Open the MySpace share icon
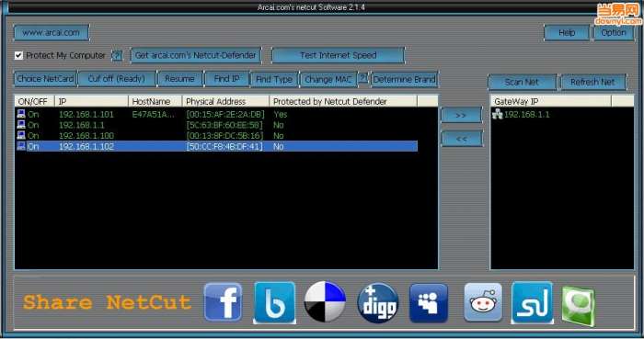This screenshot has width=644, height=339. pyautogui.click(x=429, y=303)
